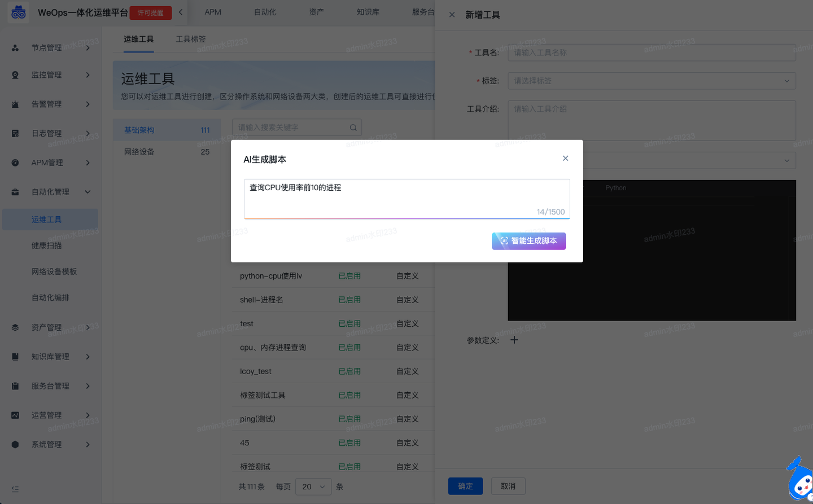Click the 智能生成脚本 button
This screenshot has width=813, height=504.
[x=528, y=241]
